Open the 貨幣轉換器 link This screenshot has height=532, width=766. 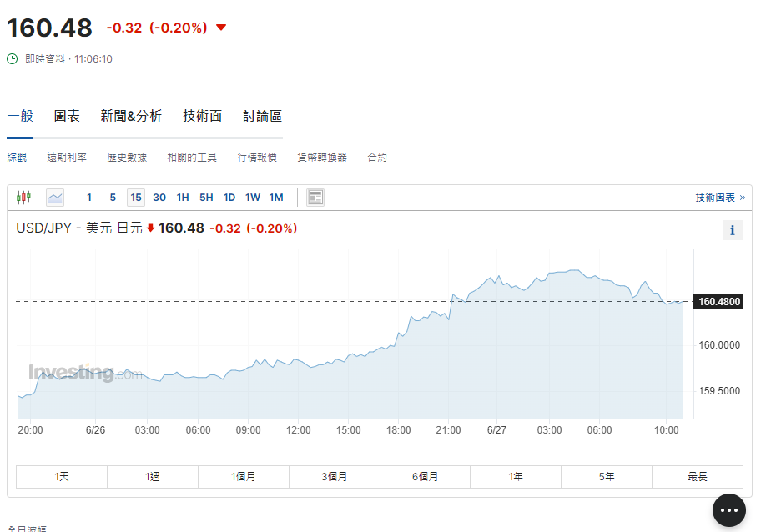point(322,158)
